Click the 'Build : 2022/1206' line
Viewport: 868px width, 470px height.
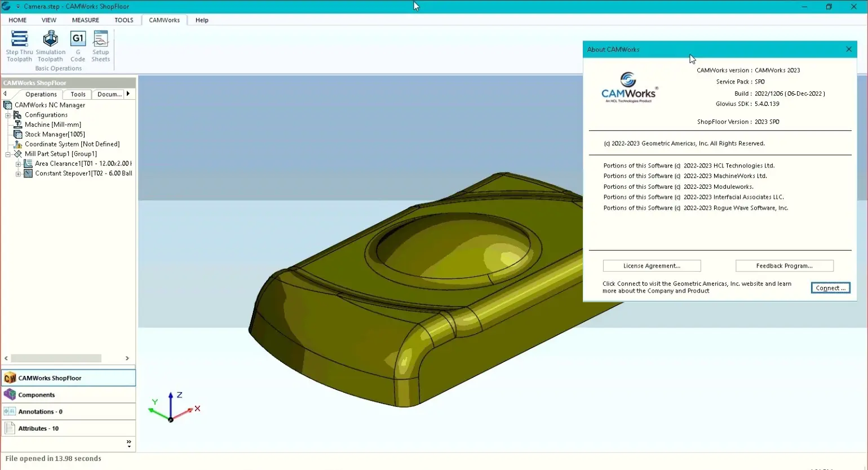pyautogui.click(x=780, y=94)
